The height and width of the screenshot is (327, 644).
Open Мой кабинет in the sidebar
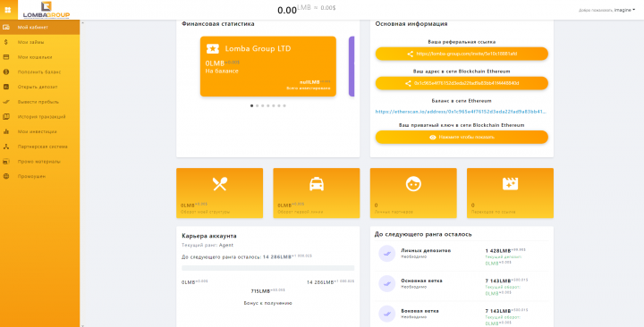tap(40, 27)
